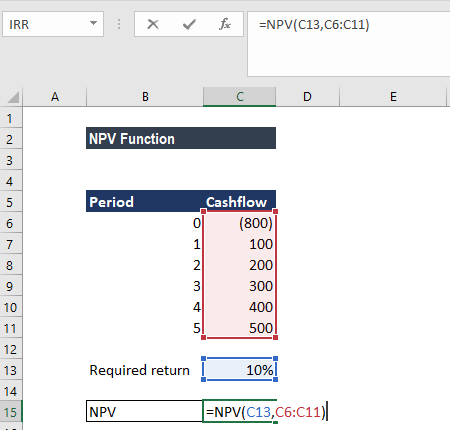Select column C header
The width and height of the screenshot is (450, 430).
[240, 97]
